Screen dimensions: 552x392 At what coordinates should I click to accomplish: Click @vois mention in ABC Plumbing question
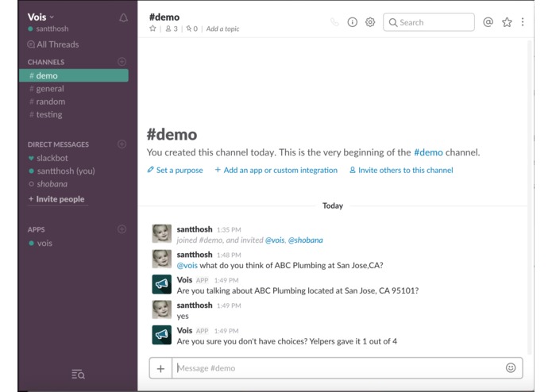click(x=187, y=266)
